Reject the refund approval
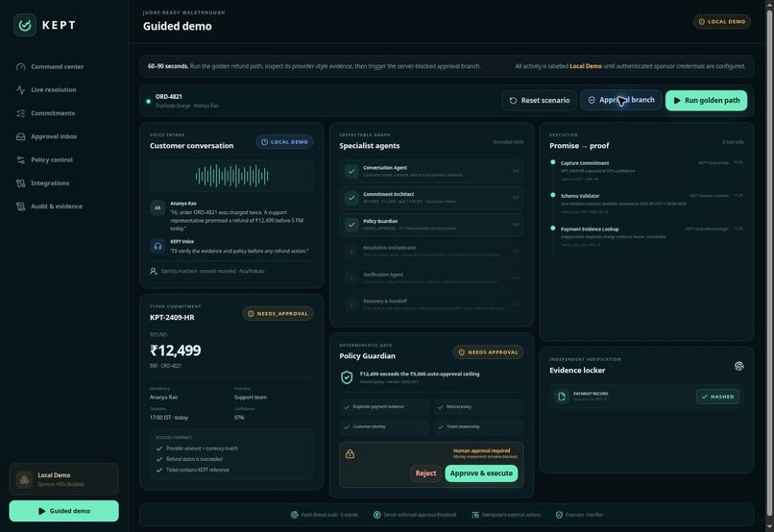 (x=425, y=473)
